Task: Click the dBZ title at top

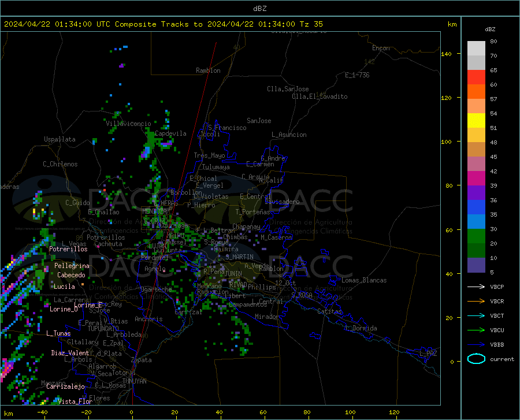Action: (x=259, y=9)
